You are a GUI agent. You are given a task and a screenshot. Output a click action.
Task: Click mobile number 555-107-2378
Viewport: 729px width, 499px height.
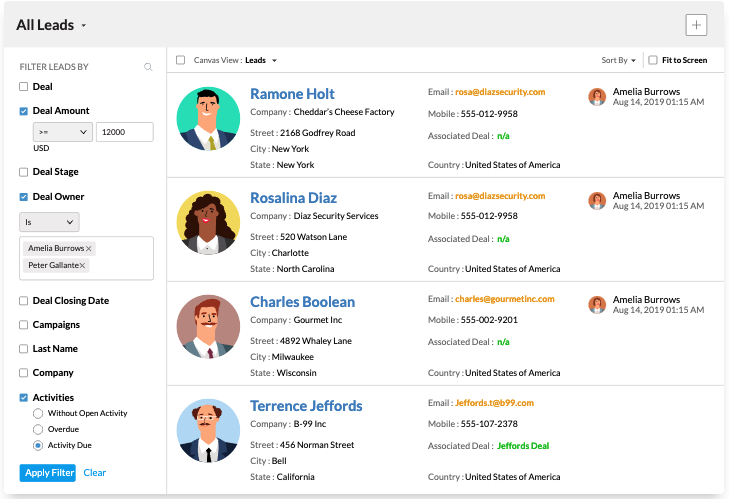[489, 424]
